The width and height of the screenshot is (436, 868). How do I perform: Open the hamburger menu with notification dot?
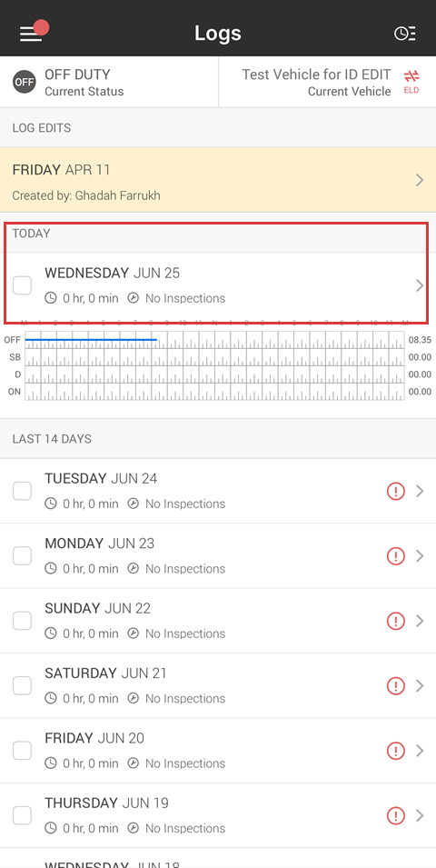click(x=34, y=32)
